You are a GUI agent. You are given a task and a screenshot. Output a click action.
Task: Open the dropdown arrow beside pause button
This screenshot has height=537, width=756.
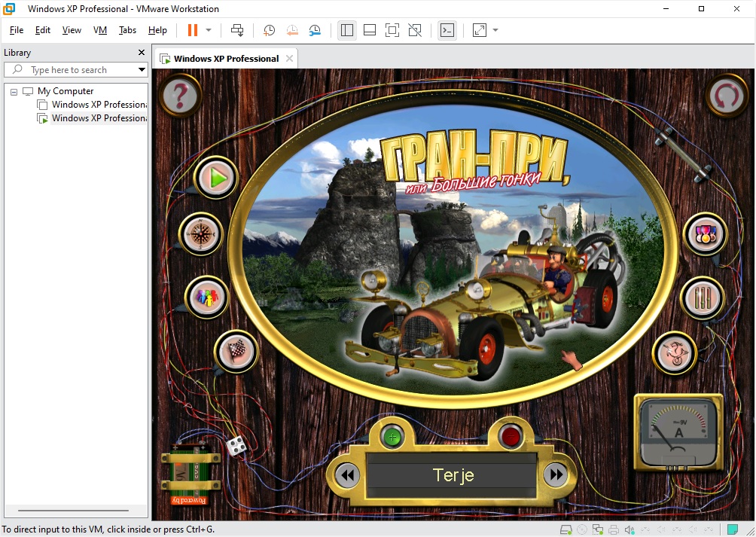[x=209, y=30]
